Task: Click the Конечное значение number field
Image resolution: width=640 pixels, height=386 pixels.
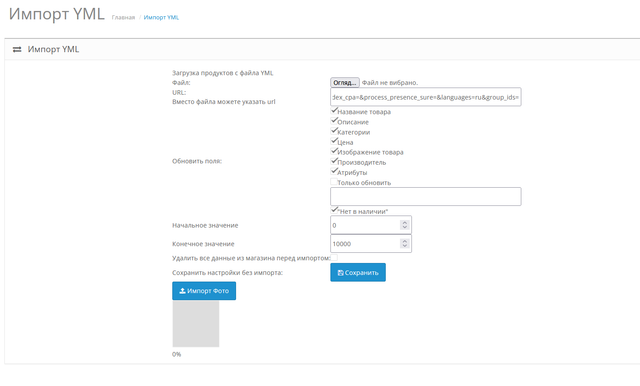Action: (x=371, y=244)
